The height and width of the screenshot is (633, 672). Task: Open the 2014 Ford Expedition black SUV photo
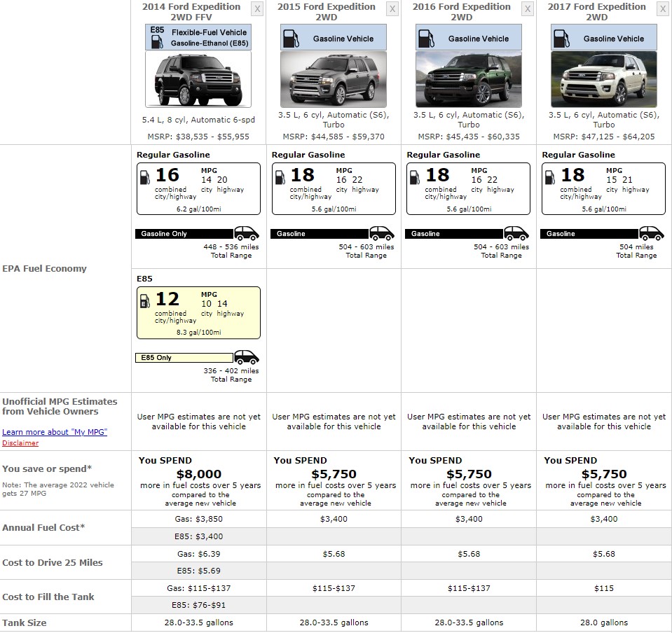point(198,79)
